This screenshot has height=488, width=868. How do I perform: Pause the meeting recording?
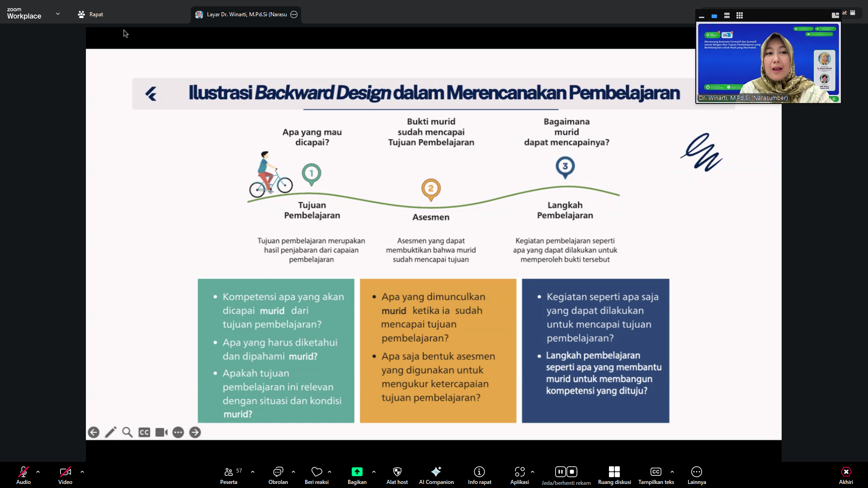click(561, 472)
